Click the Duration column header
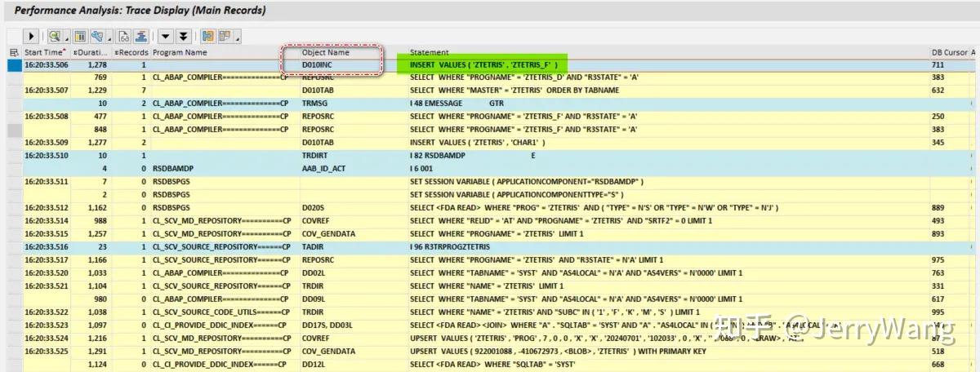980x372 pixels. coord(90,52)
